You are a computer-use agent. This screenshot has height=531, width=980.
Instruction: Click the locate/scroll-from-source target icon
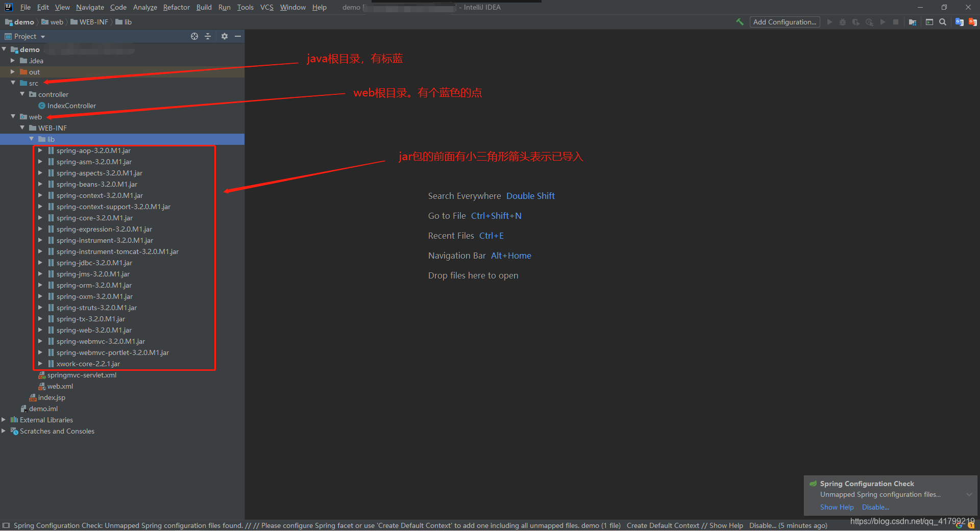194,36
